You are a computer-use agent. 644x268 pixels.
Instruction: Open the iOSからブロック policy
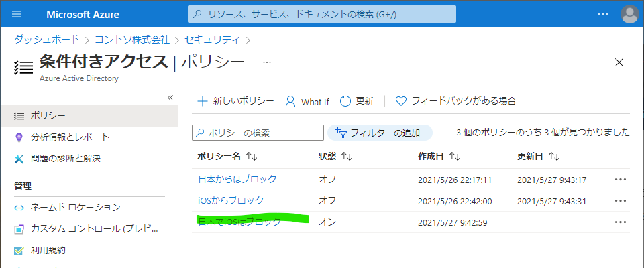tap(231, 201)
